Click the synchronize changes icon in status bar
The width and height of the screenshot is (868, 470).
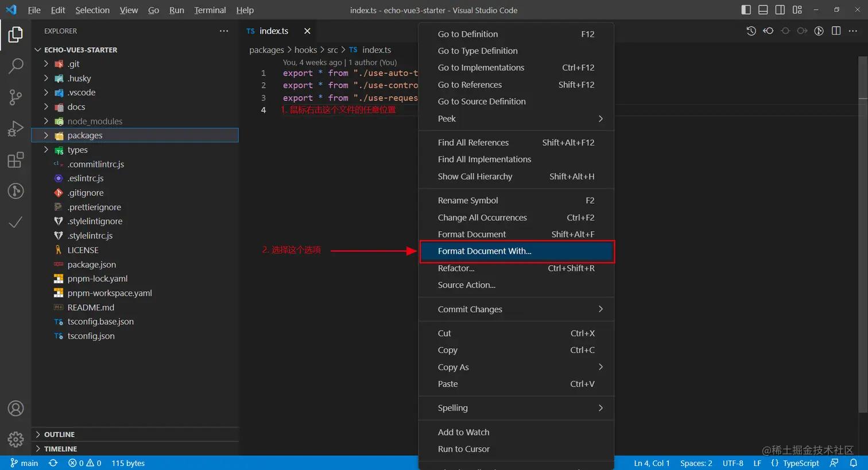coord(53,463)
